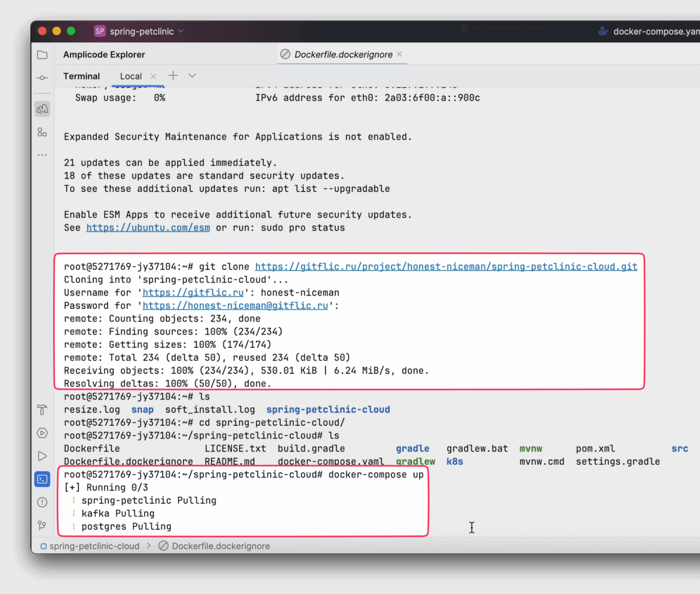The image size is (700, 594).
Task: Click the gradlew.bat file name
Action: pyautogui.click(x=477, y=449)
